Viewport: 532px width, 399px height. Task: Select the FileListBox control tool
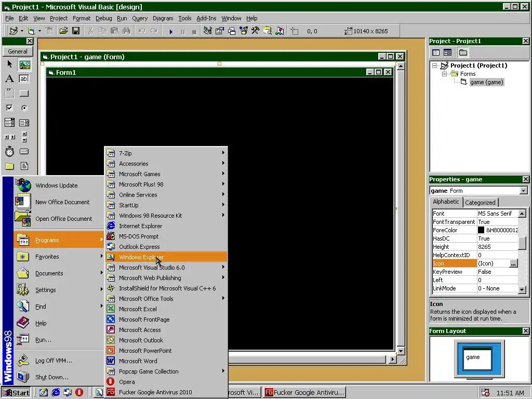24,166
